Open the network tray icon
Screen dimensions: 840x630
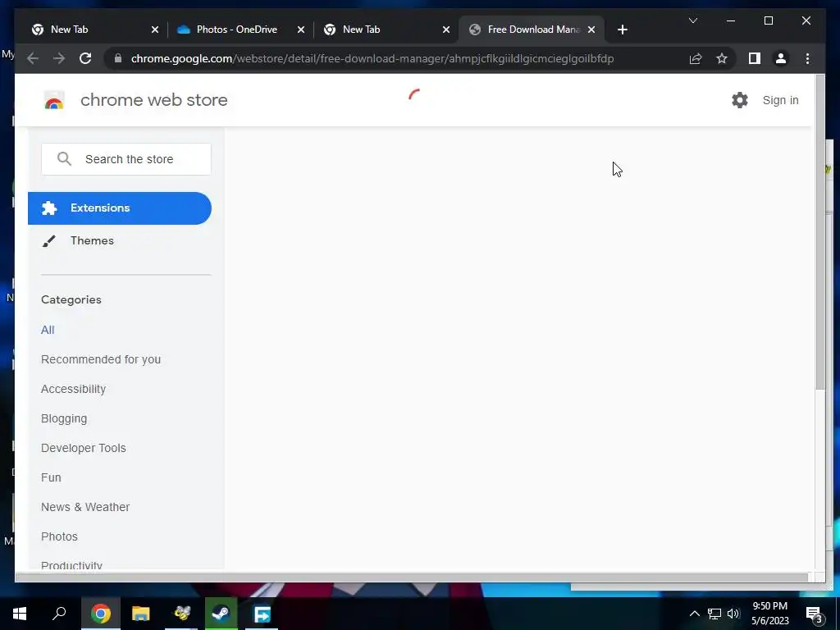point(714,614)
